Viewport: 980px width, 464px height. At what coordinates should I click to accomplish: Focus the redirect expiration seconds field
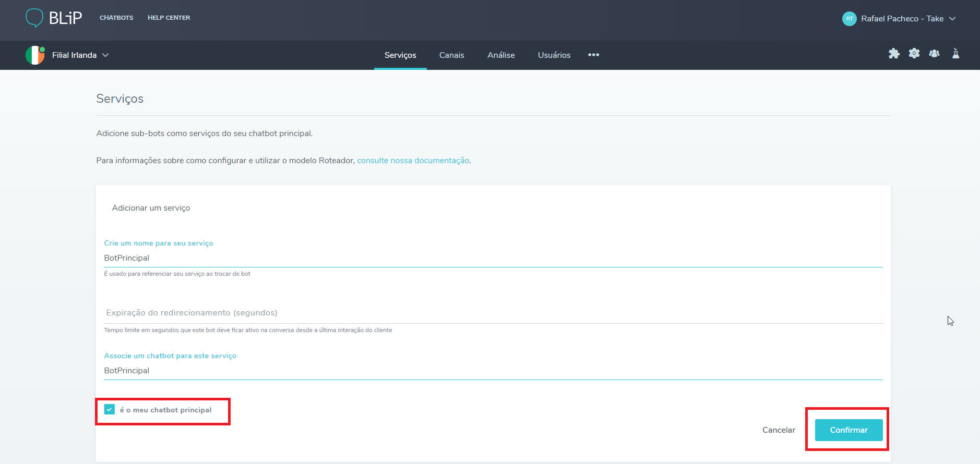pos(493,313)
